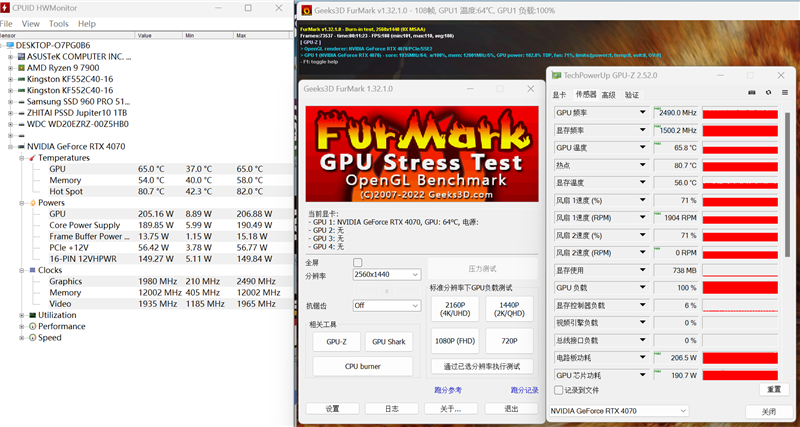The height and width of the screenshot is (427, 800).
Task: Open the Tools menu in HWMonitor
Action: tap(59, 23)
